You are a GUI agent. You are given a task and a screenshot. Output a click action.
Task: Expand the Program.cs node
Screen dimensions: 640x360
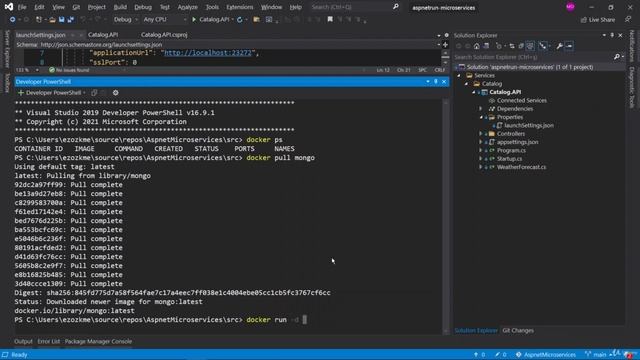[481, 151]
